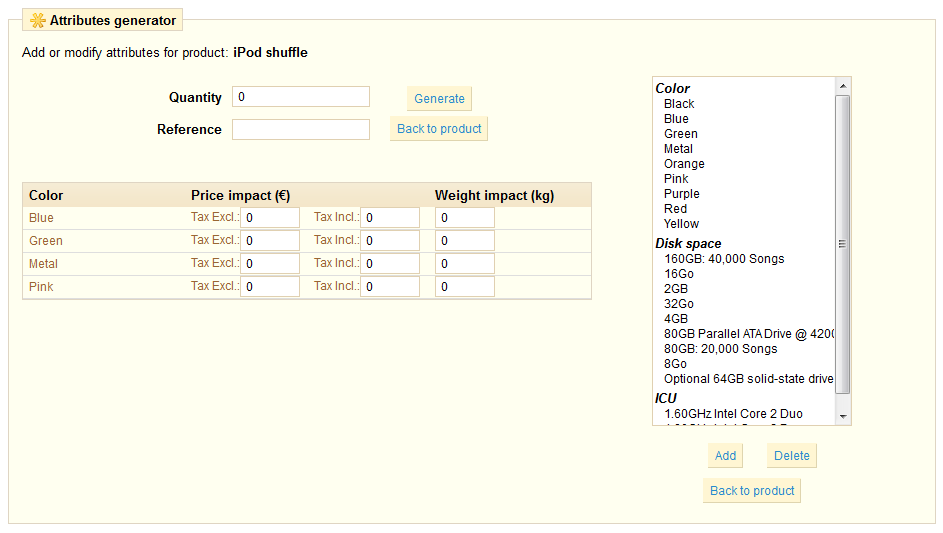Image resolution: width=943 pixels, height=533 pixels.
Task: Select Metal in the attribute listbox
Action: click(678, 149)
